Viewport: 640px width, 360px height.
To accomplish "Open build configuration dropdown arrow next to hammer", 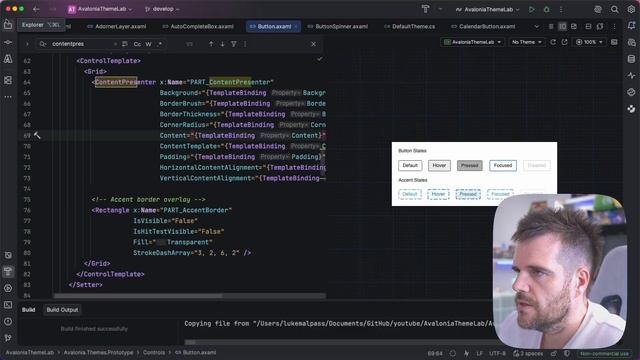I will tap(440, 9).
